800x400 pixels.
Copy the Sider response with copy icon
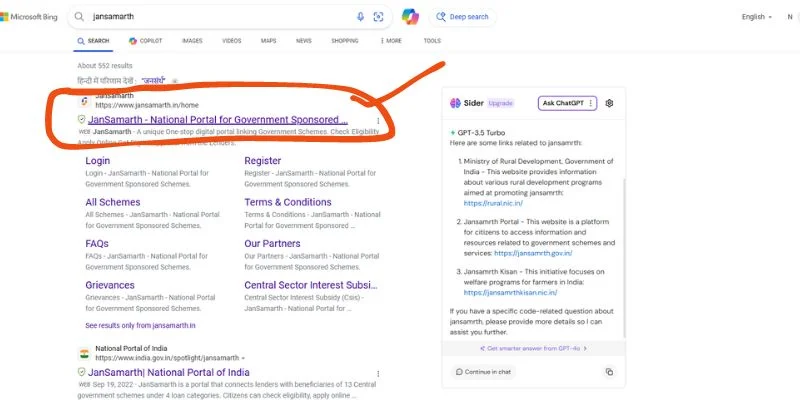[x=609, y=372]
